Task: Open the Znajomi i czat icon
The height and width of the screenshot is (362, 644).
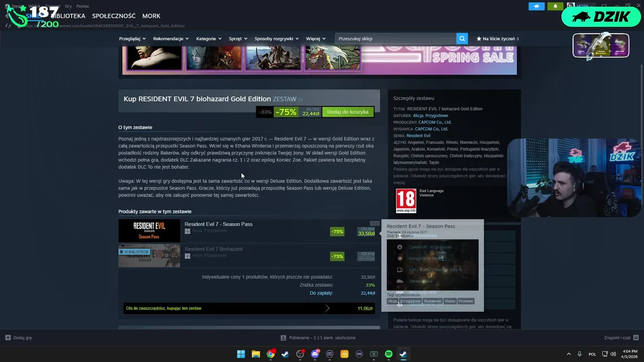Action: pos(636,338)
